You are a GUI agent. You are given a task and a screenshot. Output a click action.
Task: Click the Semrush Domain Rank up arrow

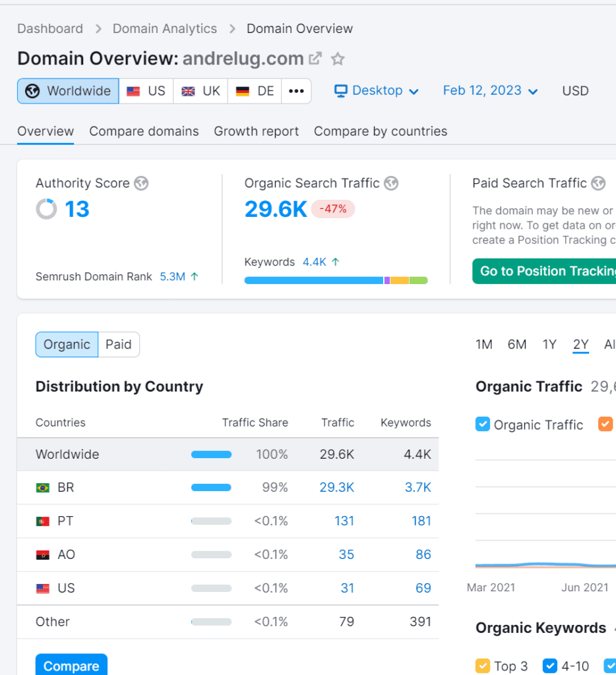pos(195,276)
